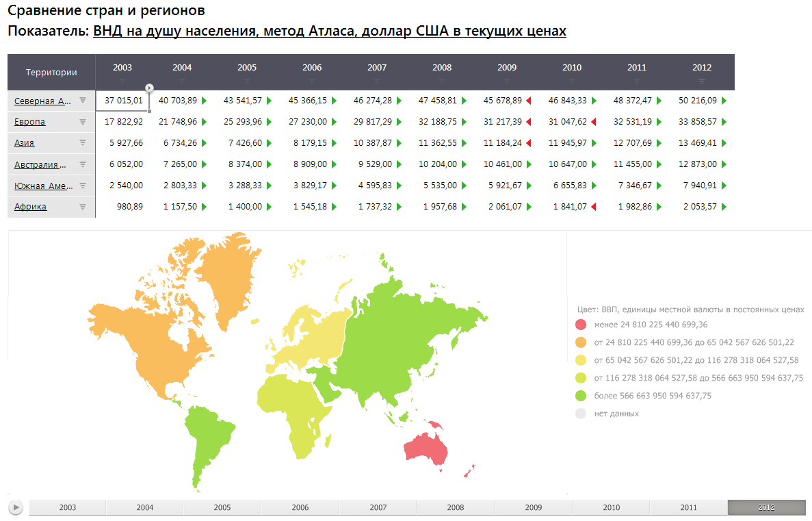Viewport: 812px width, 521px height.
Task: Click the sort icon under 2011 column
Action: (x=637, y=81)
